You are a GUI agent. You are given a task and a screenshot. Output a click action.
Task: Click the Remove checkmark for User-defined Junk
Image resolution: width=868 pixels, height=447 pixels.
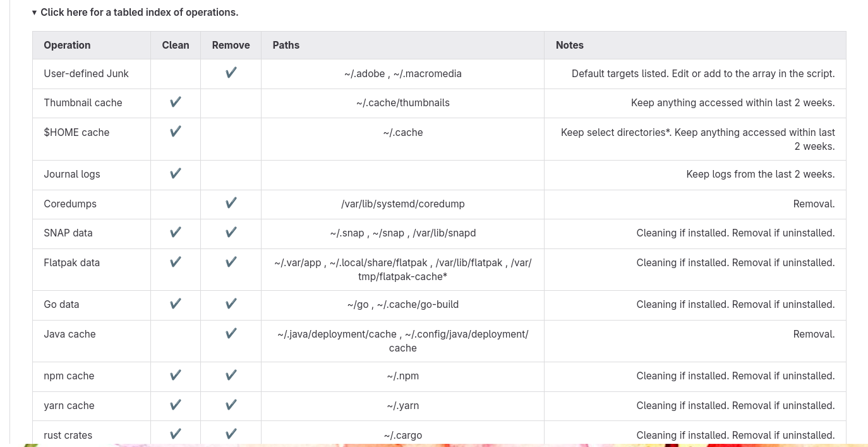point(231,73)
